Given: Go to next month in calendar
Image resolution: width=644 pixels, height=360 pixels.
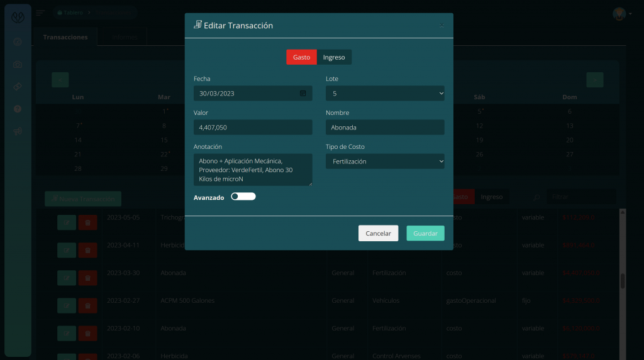Looking at the screenshot, I should 595,80.
